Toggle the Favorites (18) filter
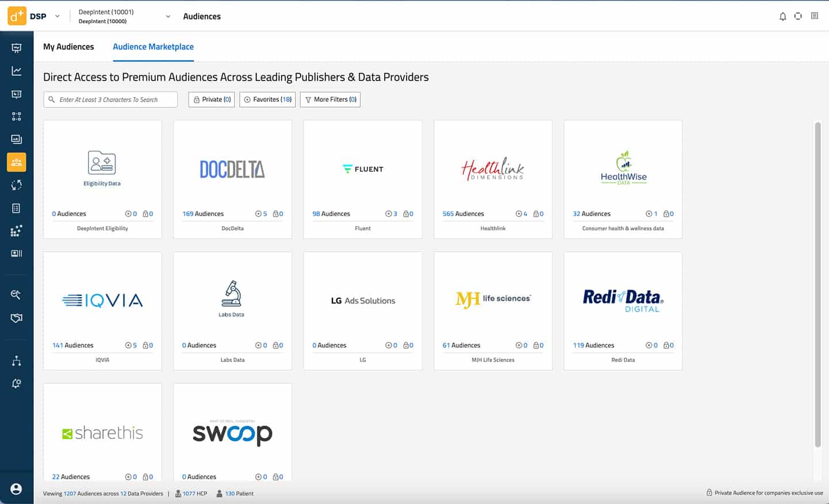The image size is (829, 504). pyautogui.click(x=267, y=99)
